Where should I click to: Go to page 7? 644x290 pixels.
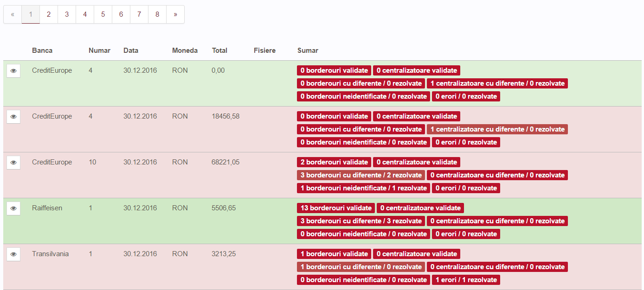139,14
